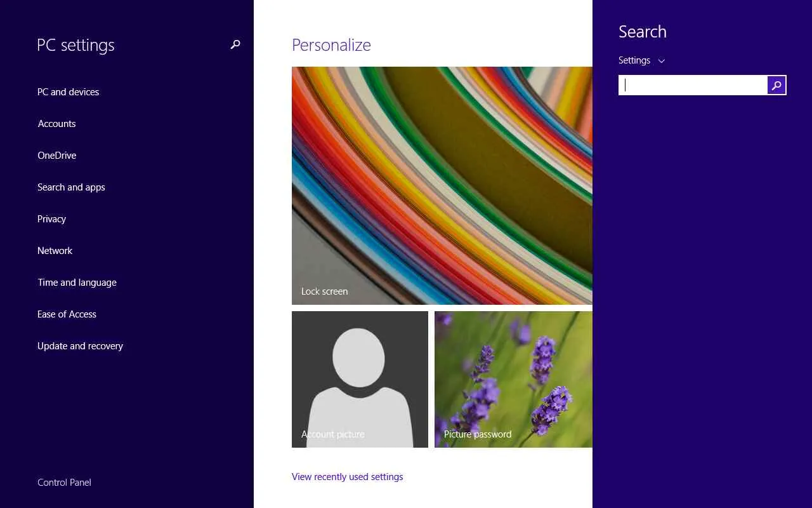
Task: Open Privacy settings
Action: pos(51,219)
